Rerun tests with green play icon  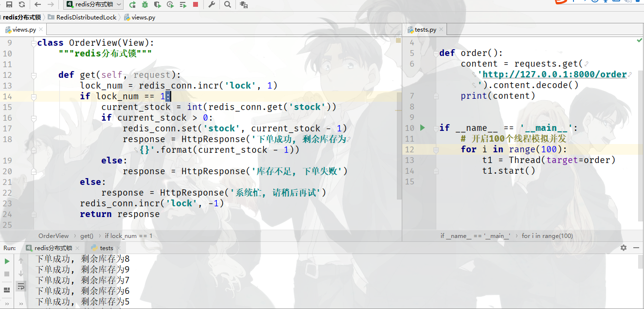(x=7, y=261)
